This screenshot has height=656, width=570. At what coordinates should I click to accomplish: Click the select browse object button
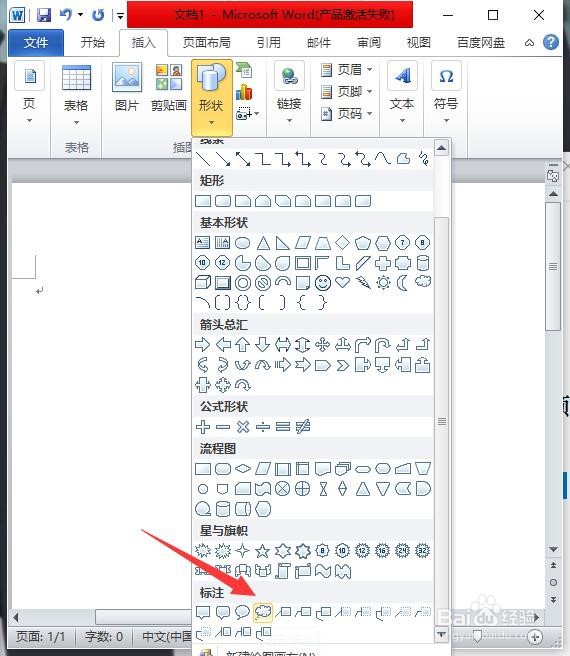[x=553, y=582]
